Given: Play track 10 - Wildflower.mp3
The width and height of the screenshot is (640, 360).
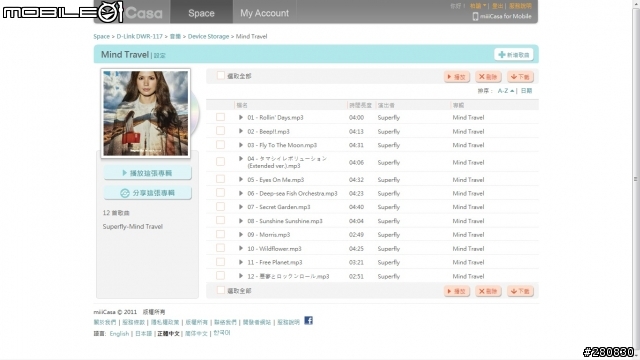Looking at the screenshot, I should [241, 249].
